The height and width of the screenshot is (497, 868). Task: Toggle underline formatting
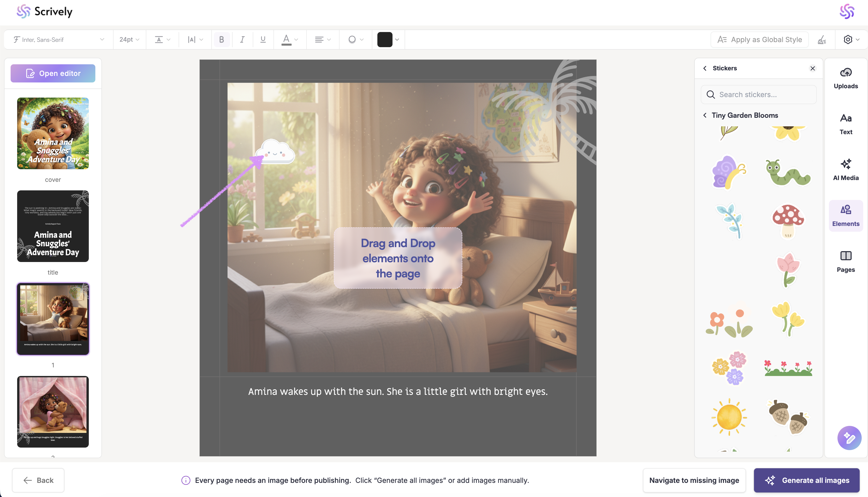(x=263, y=40)
